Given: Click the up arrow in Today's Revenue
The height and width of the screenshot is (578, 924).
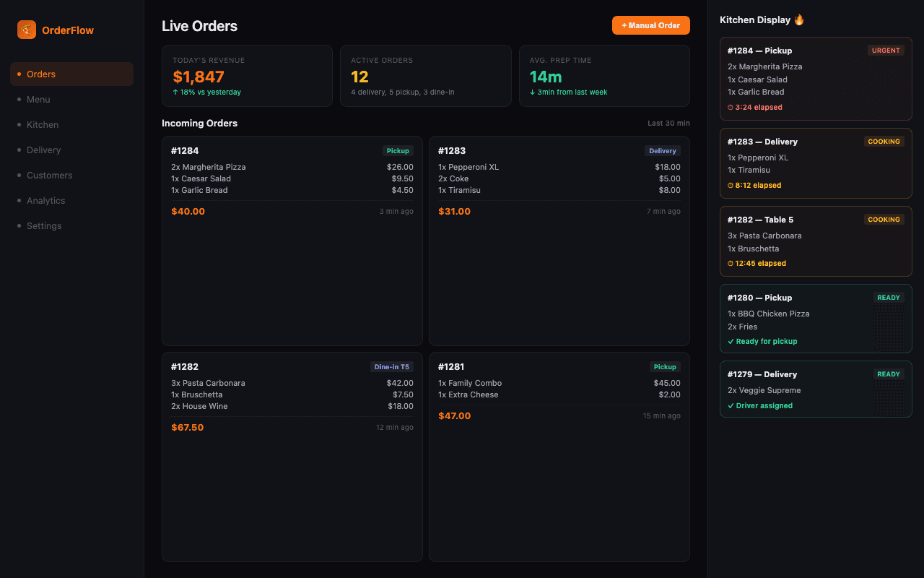Looking at the screenshot, I should [x=175, y=92].
